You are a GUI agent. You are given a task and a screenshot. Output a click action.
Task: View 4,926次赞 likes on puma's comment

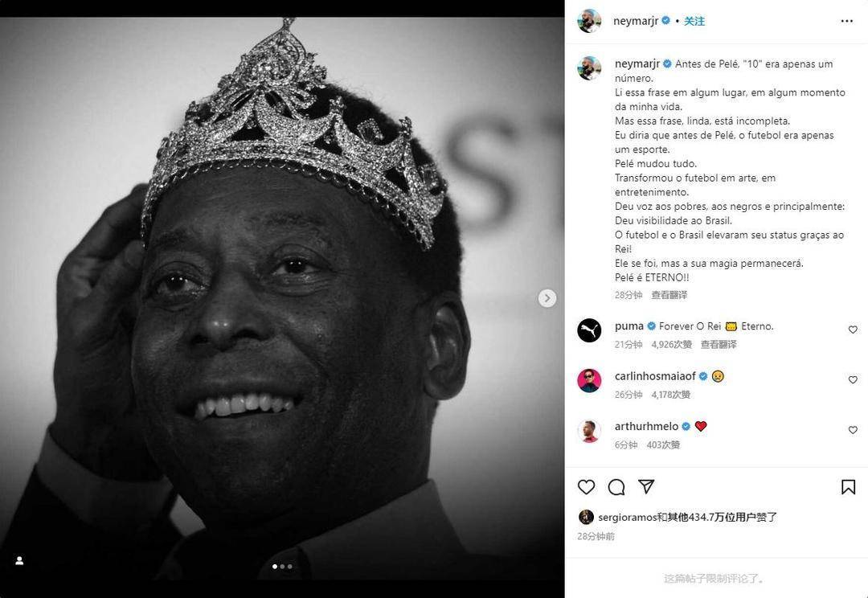click(671, 344)
